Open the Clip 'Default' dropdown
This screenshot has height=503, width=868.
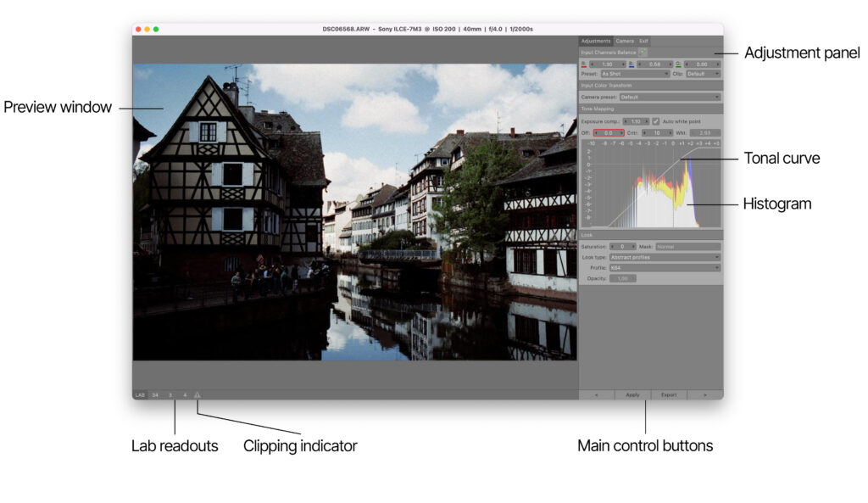[703, 74]
